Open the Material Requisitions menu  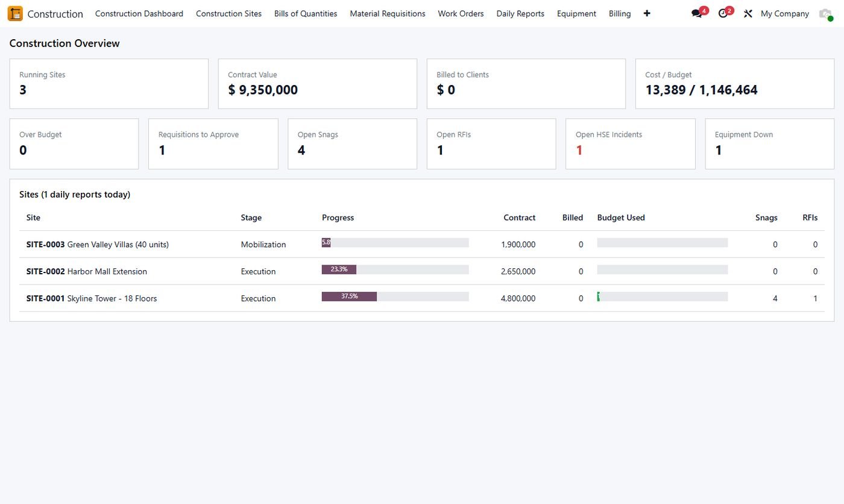point(388,13)
